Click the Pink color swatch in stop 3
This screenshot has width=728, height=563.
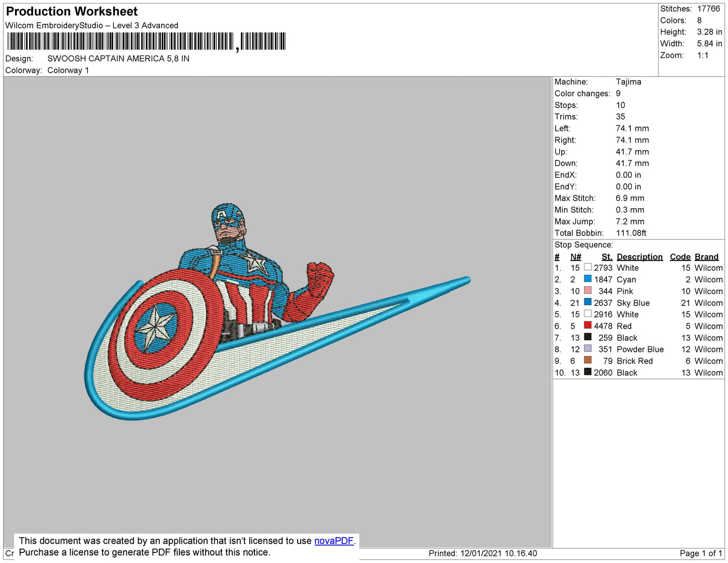[587, 290]
